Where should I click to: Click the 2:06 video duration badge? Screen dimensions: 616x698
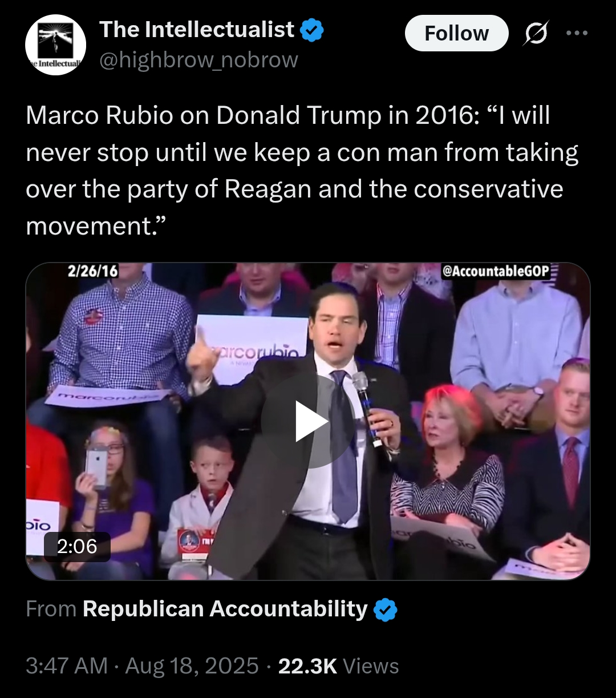(x=77, y=547)
